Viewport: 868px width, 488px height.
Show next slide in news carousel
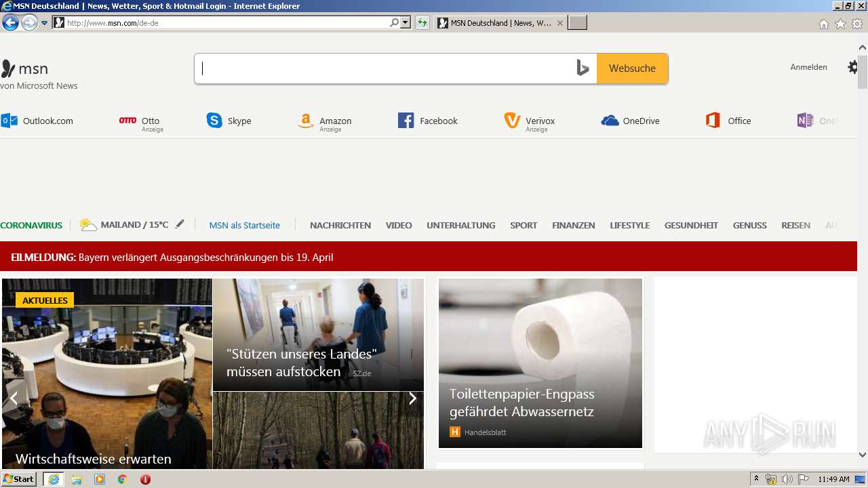pyautogui.click(x=412, y=399)
